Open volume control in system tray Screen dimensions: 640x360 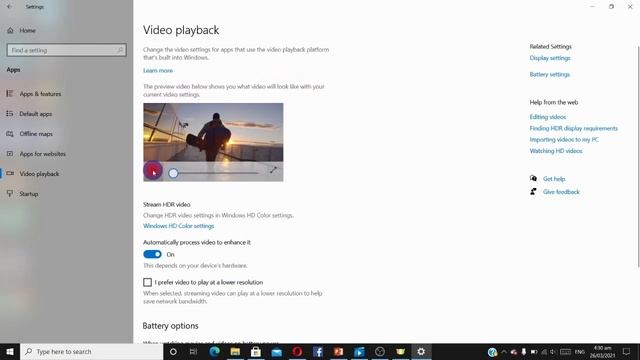(553, 352)
